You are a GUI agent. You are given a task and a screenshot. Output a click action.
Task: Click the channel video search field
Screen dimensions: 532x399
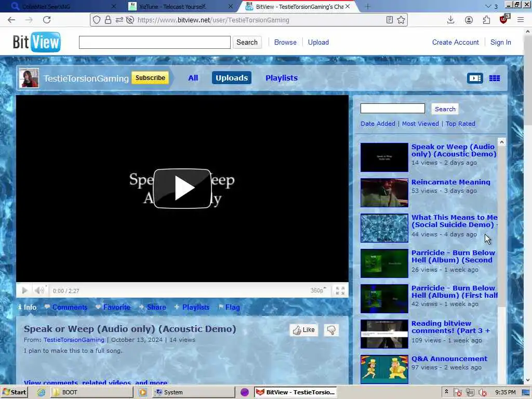pos(393,109)
